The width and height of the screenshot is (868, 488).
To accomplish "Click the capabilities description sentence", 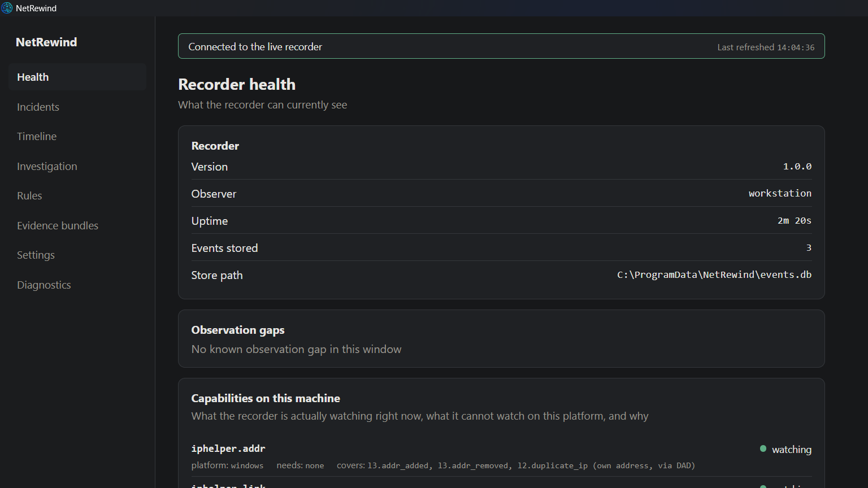I will tap(420, 416).
